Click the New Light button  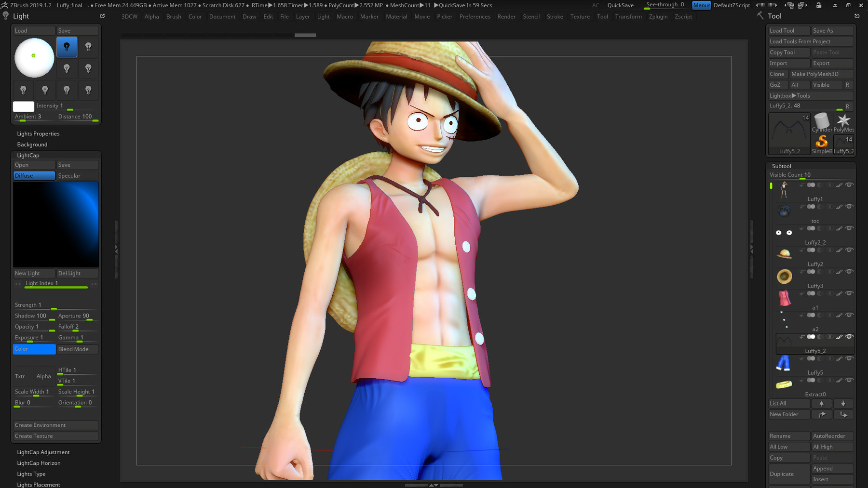(33, 273)
